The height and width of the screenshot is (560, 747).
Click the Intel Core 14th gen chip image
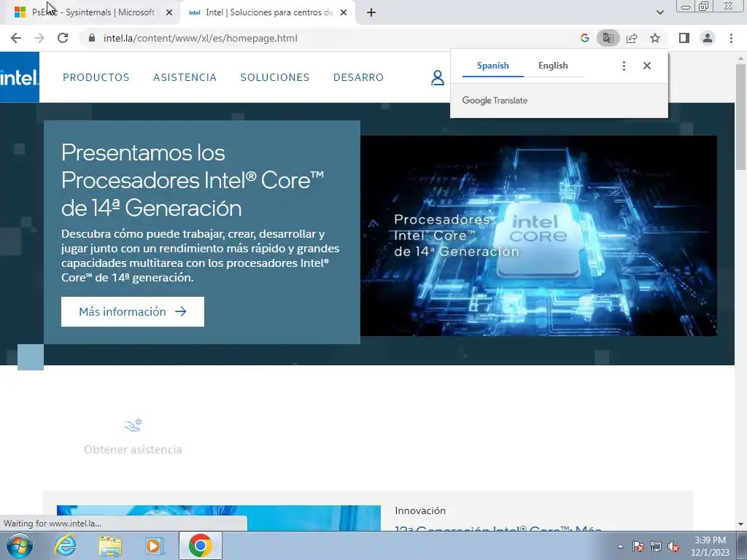tap(538, 236)
